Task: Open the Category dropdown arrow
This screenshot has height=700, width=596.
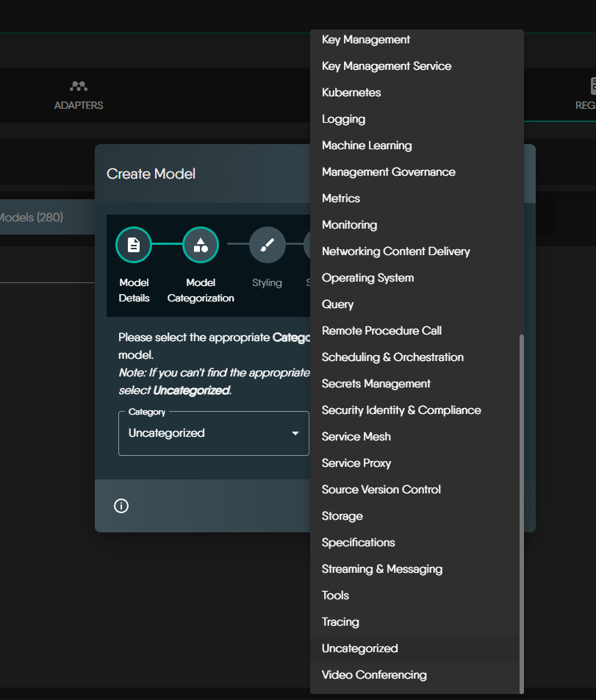Action: click(x=295, y=433)
